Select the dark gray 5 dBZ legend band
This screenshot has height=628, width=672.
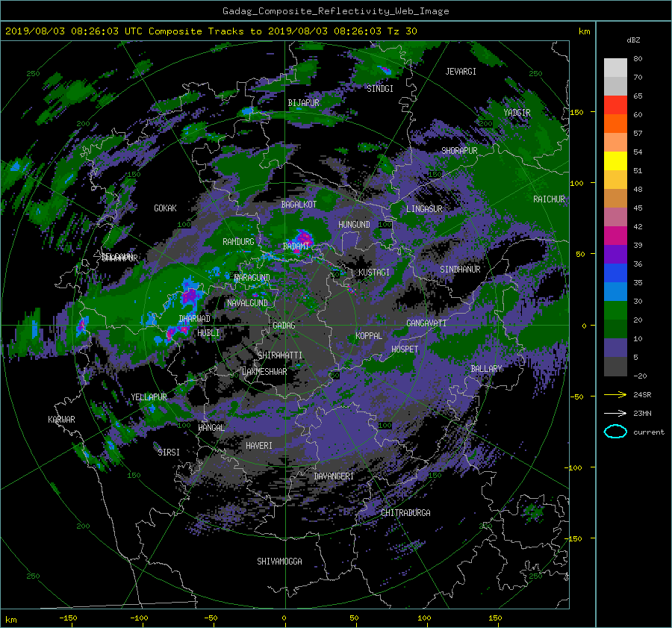pos(615,367)
